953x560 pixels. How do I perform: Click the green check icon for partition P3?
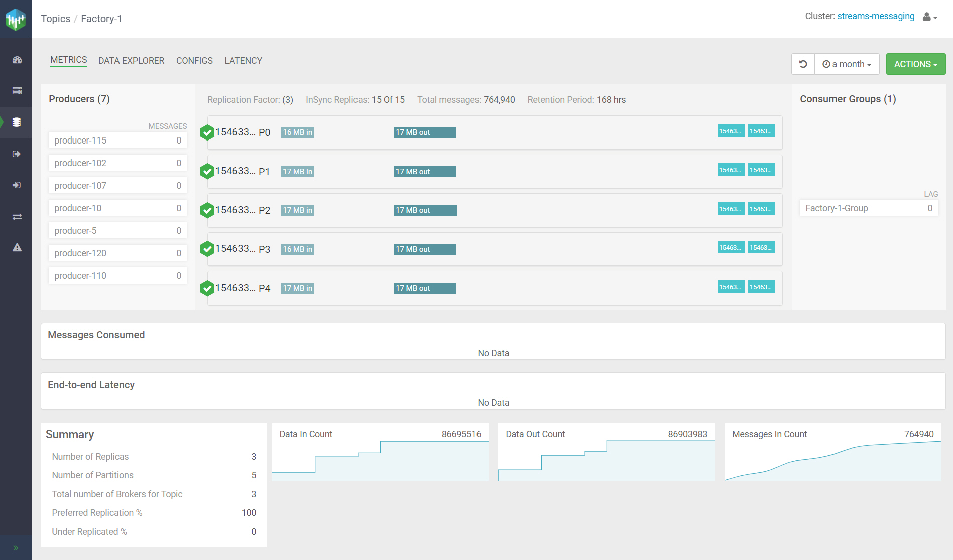(207, 249)
